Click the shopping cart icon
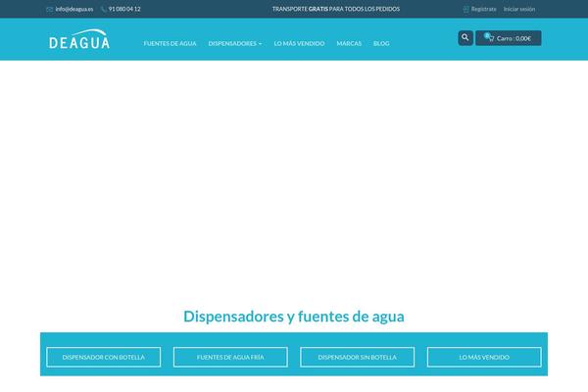Screen dimensions: 588x392 [x=491, y=38]
